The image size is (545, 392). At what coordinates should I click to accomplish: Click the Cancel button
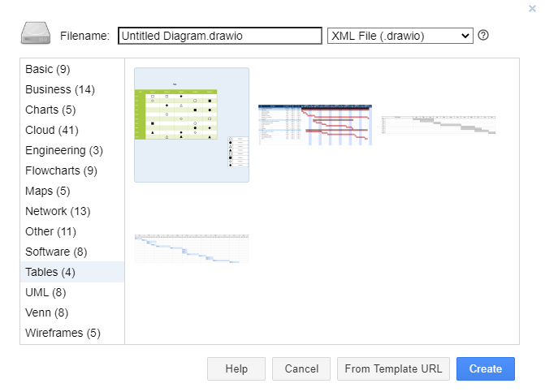(x=301, y=368)
